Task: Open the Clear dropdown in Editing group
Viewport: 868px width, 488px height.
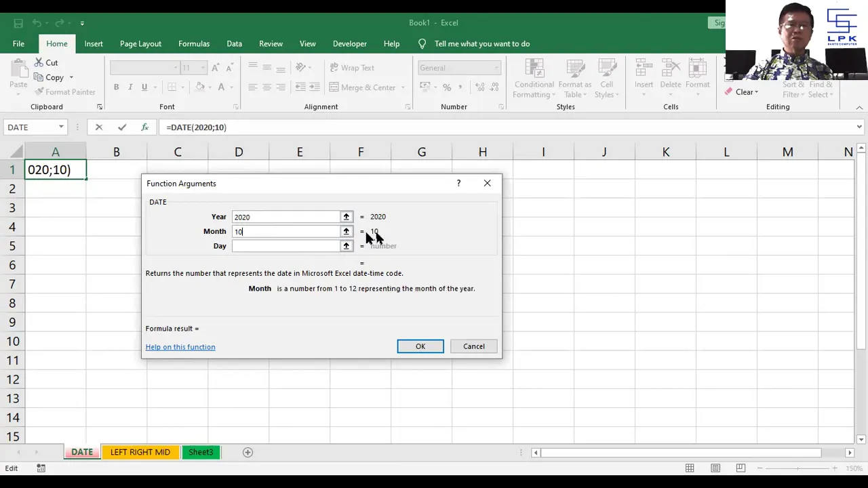Action: coord(742,92)
